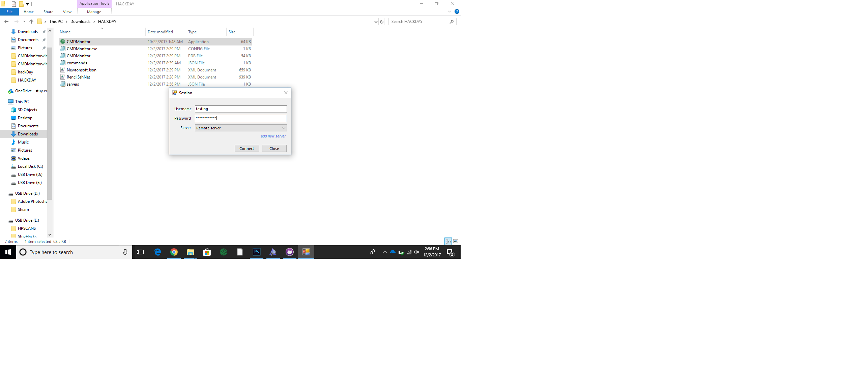Viewport: 868px width, 378px height.
Task: Click the CMDMonitor application icon
Action: [63, 41]
